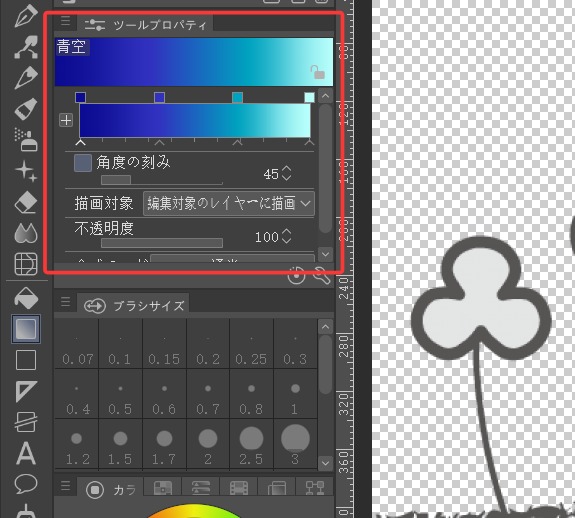Click the gradient editing bar
This screenshot has width=575, height=518.
[x=195, y=120]
